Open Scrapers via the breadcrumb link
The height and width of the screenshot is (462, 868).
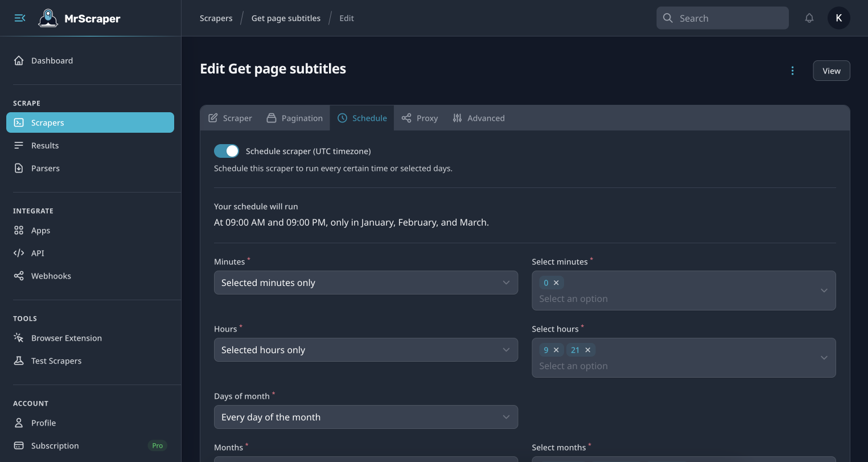(x=216, y=18)
